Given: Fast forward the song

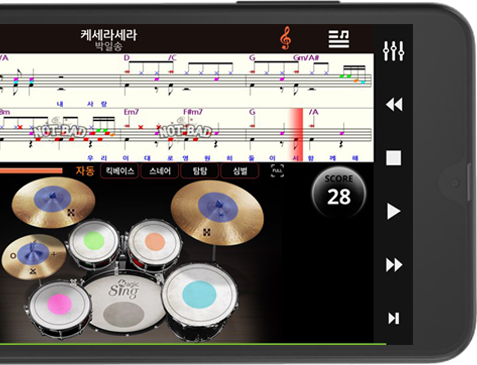Looking at the screenshot, I should (394, 265).
